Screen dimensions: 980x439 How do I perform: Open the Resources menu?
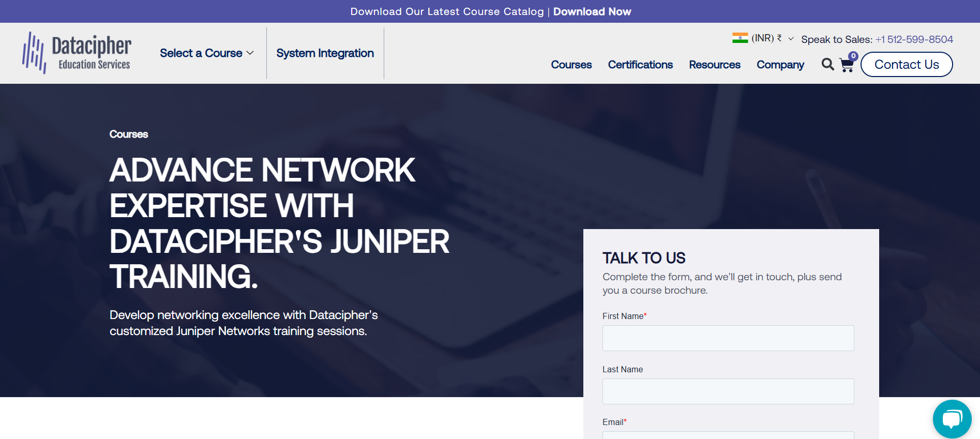(715, 65)
